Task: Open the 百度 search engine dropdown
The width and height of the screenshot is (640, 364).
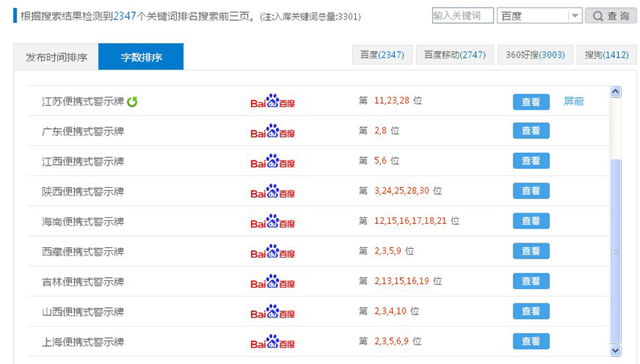Action: pos(539,16)
